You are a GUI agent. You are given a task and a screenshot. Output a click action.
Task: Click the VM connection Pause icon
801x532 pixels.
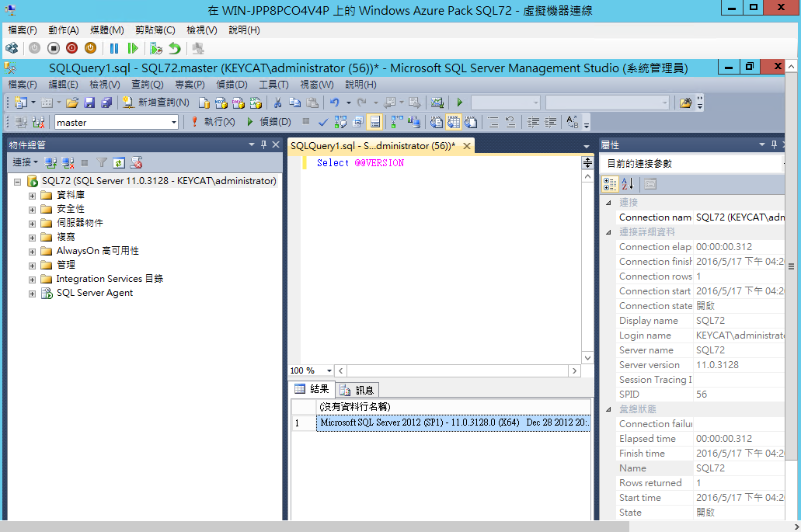click(114, 48)
